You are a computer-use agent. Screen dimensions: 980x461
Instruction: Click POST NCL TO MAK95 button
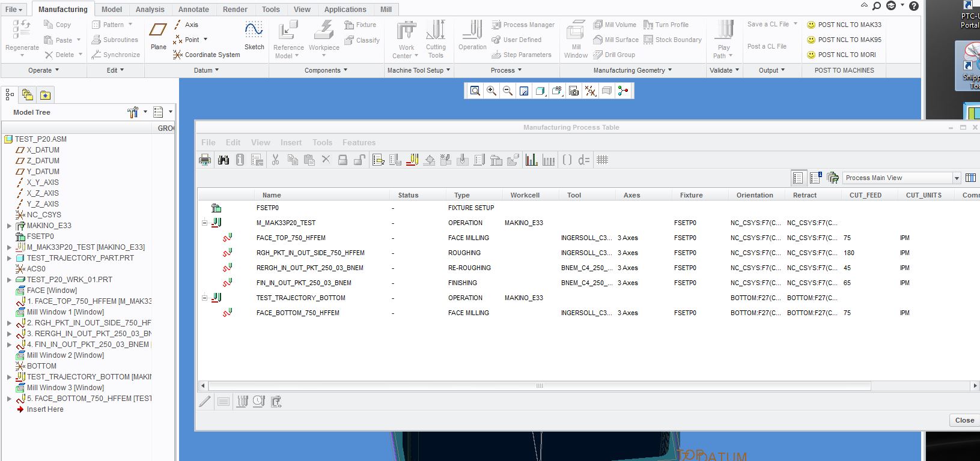click(844, 40)
